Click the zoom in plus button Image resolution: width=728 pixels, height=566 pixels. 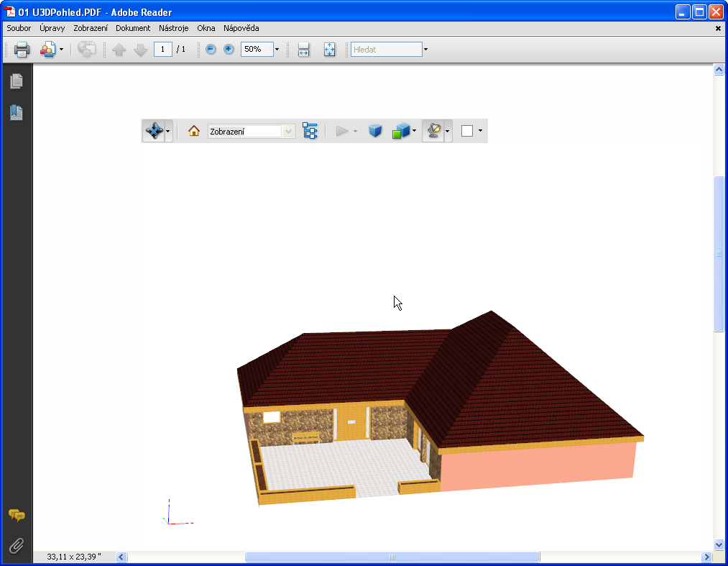pyautogui.click(x=229, y=49)
